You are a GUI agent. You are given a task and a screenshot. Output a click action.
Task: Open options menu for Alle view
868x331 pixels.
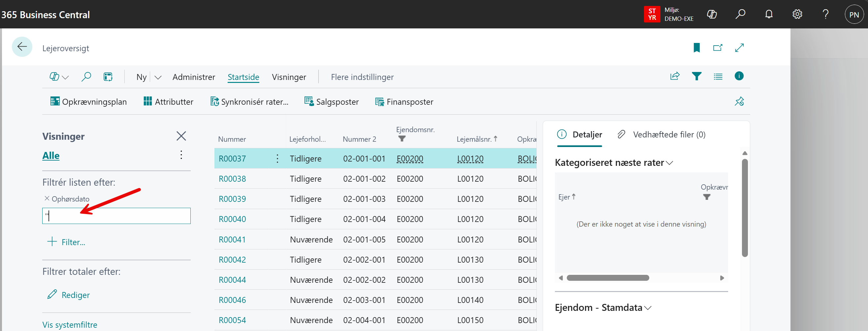[181, 155]
